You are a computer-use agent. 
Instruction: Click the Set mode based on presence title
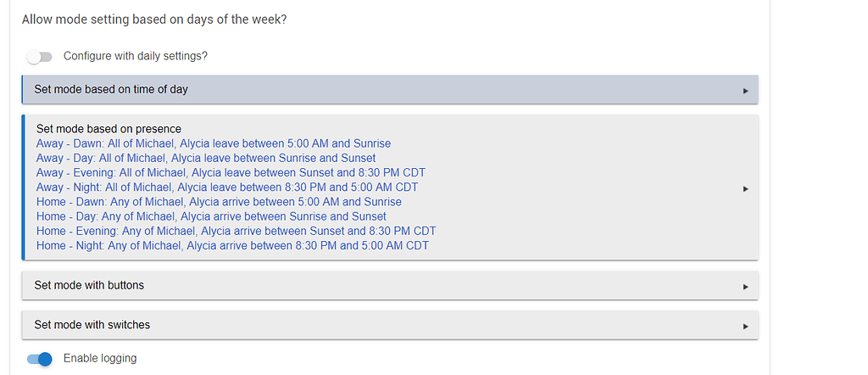(108, 129)
